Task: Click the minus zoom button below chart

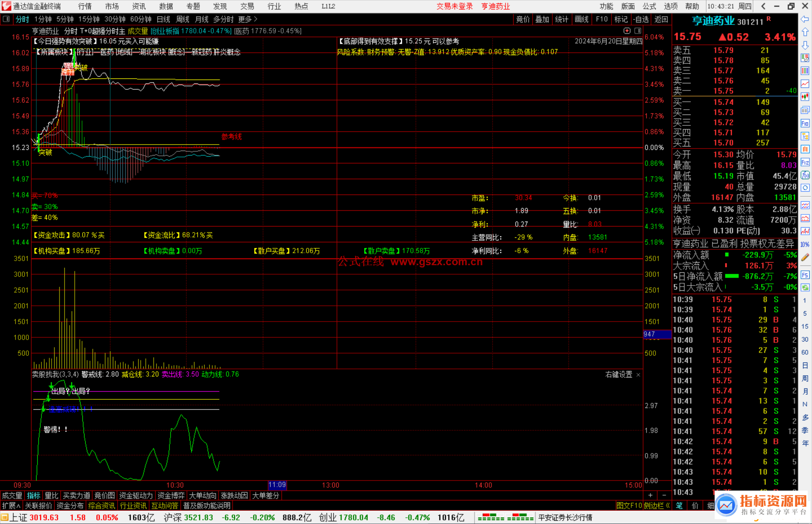Action: 664,495
